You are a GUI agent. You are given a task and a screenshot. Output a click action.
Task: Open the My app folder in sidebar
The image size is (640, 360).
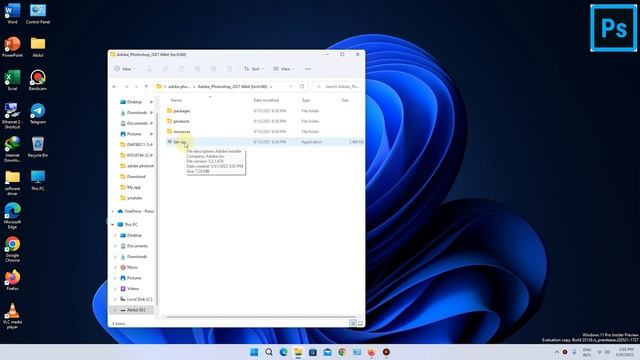click(133, 187)
